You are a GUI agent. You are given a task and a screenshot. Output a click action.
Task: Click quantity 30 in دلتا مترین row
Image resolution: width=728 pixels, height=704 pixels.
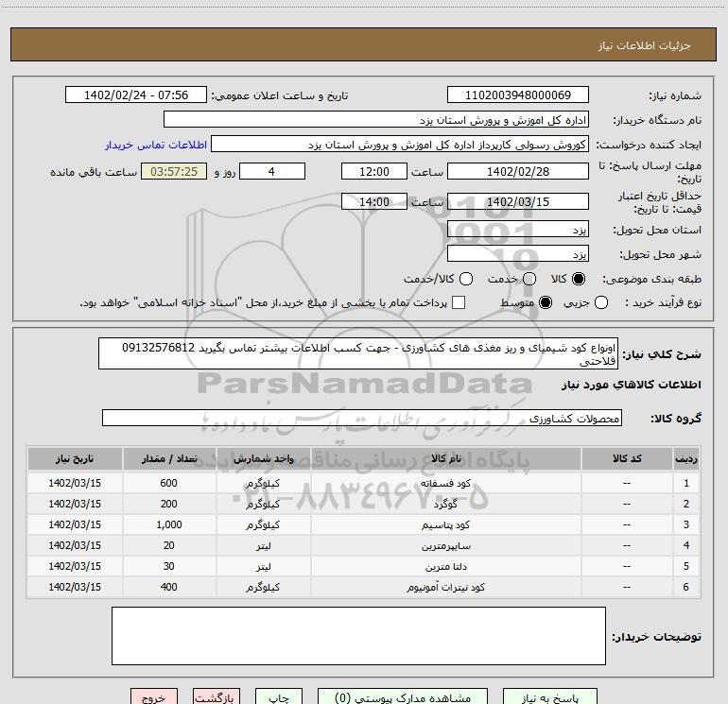click(x=169, y=567)
